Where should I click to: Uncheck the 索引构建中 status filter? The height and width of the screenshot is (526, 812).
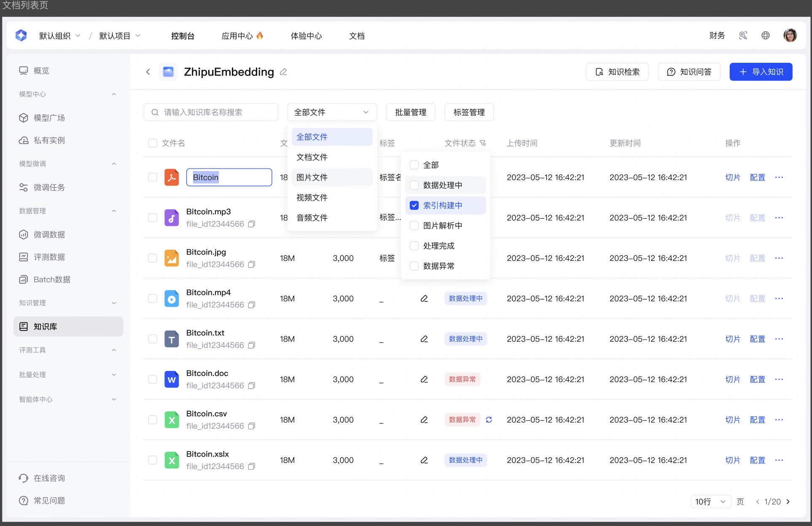coord(414,205)
